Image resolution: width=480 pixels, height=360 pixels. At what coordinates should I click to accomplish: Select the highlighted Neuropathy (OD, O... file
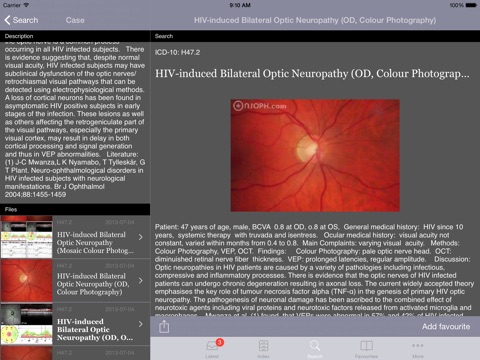[x=75, y=324]
